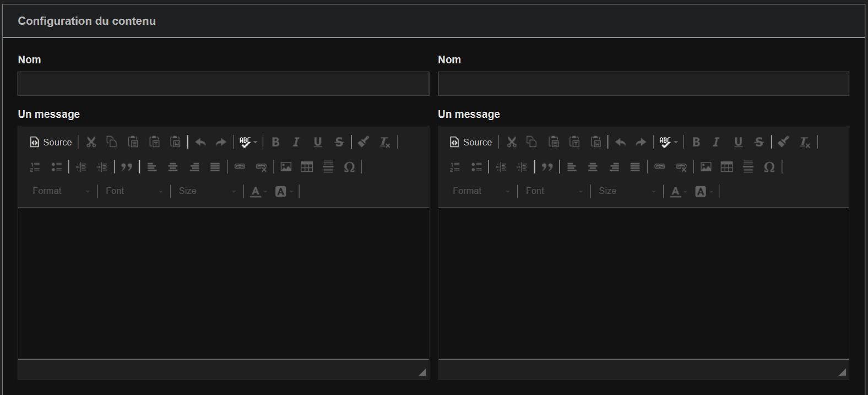Click the left Nom input field

point(223,84)
